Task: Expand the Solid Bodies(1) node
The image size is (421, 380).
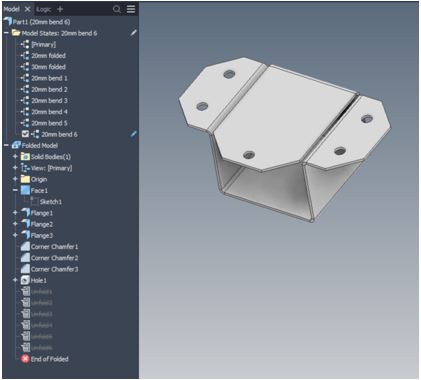Action: click(15, 157)
